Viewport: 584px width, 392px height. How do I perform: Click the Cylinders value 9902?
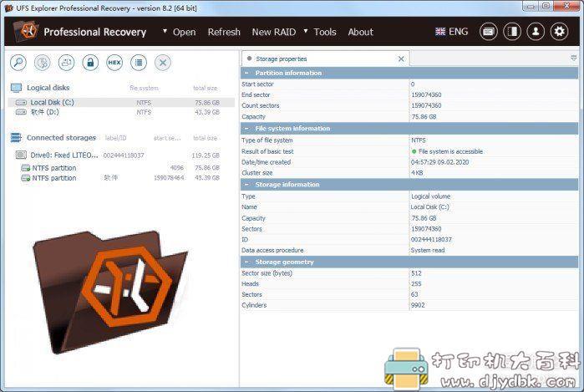tap(418, 305)
